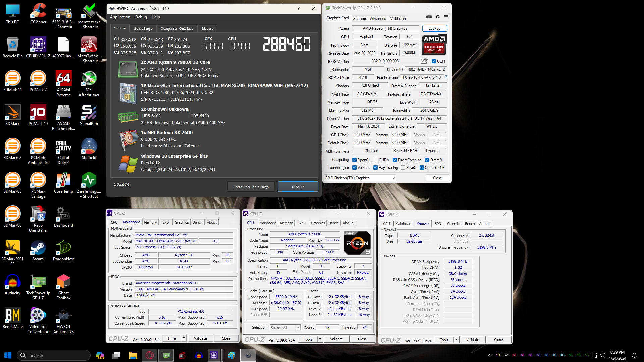Open SignalRgb desktop icon
This screenshot has height=362, width=644.
pos(89,115)
